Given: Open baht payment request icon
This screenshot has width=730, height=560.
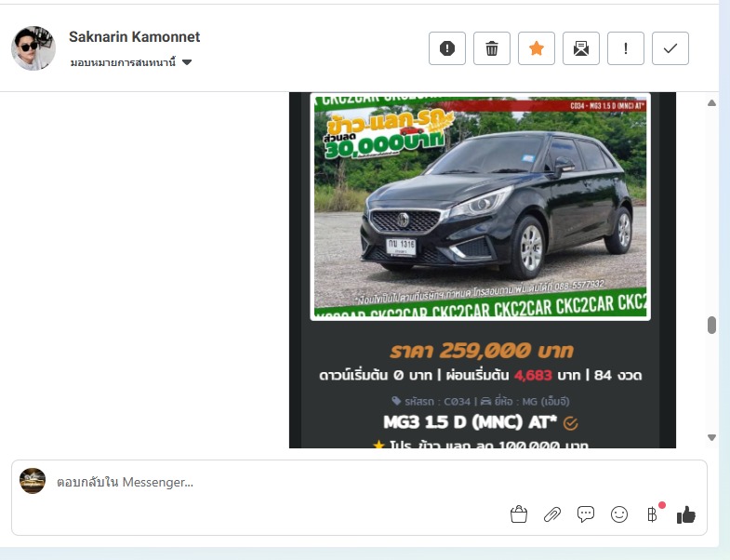Looking at the screenshot, I should point(653,513).
